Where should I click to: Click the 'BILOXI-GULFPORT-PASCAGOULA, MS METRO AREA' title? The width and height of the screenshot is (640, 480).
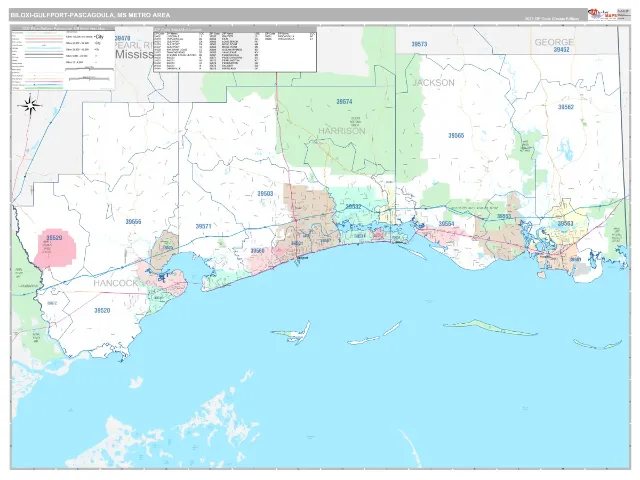tap(90, 15)
